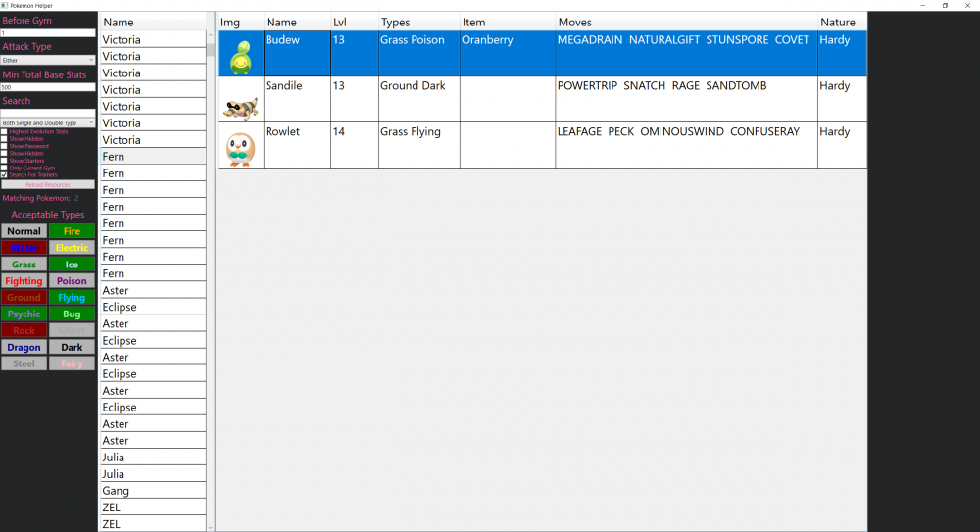Select trainer Gang in the name list

click(x=152, y=491)
